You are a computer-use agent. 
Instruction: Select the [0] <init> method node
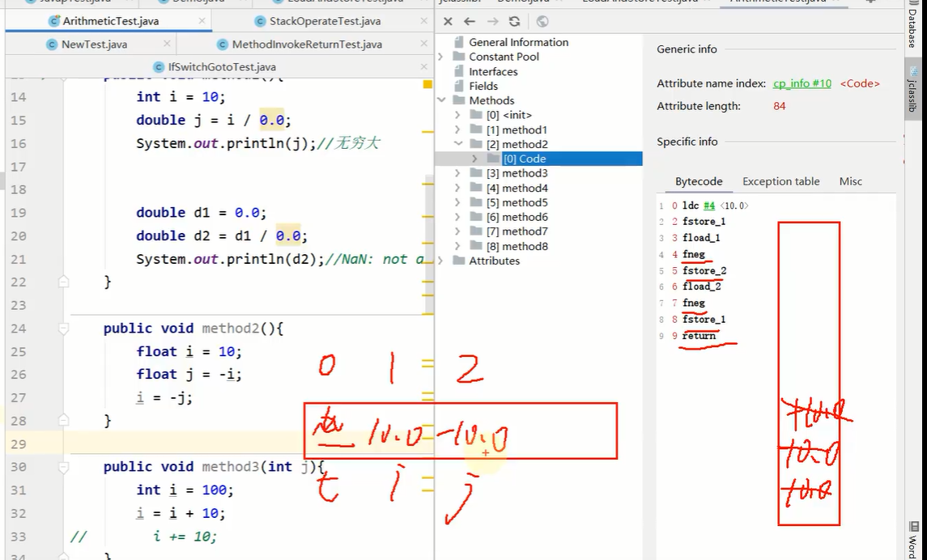click(x=508, y=115)
